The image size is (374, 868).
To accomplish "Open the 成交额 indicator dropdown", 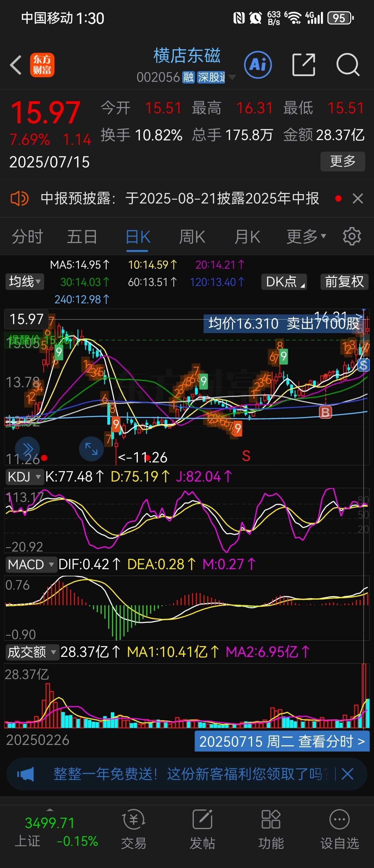I will click(x=32, y=652).
